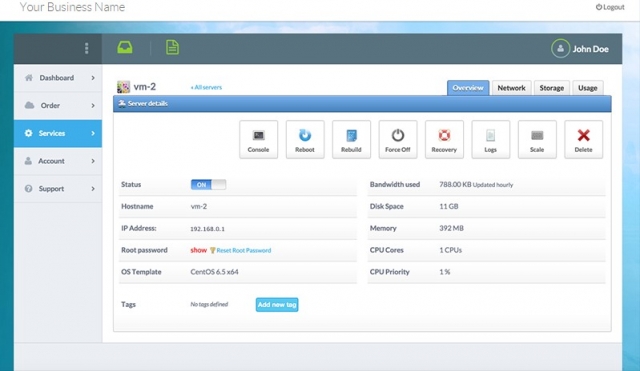Select the IP address 192.168.0.1

tap(207, 229)
